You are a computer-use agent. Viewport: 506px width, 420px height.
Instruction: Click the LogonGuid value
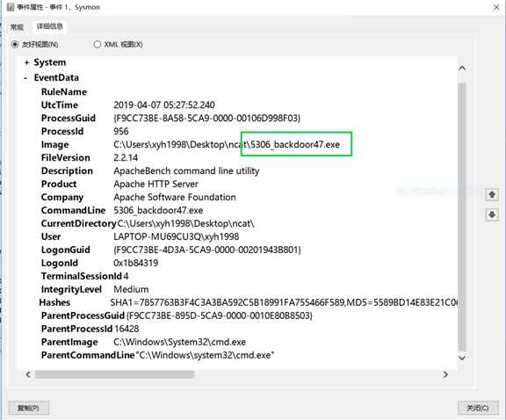207,250
